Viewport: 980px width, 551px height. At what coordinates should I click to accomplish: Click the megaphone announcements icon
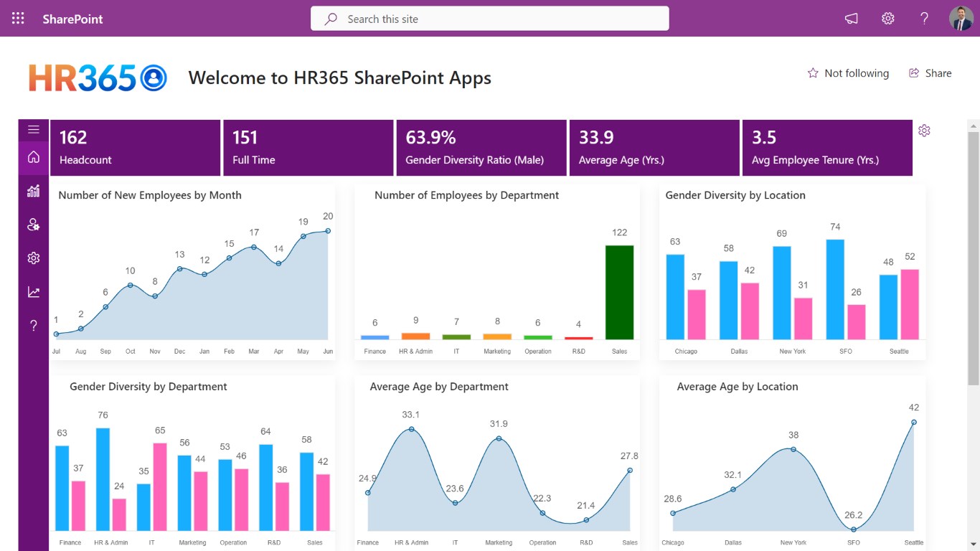point(852,19)
